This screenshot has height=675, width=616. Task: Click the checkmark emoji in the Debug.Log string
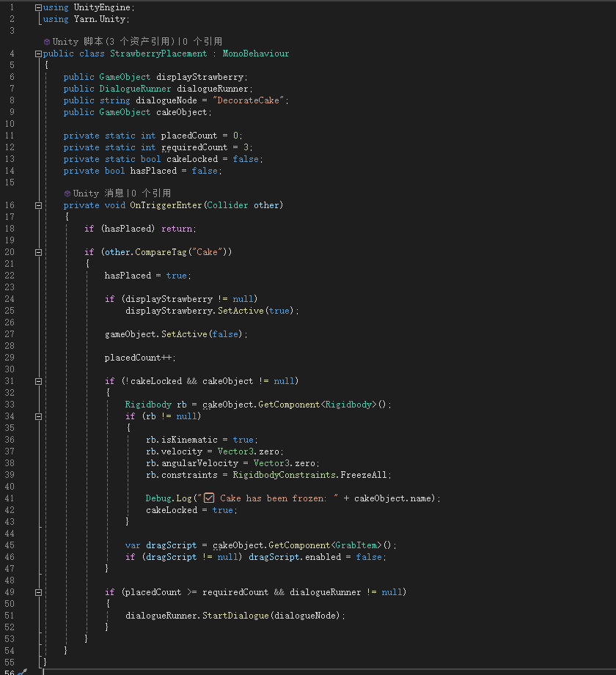(209, 498)
